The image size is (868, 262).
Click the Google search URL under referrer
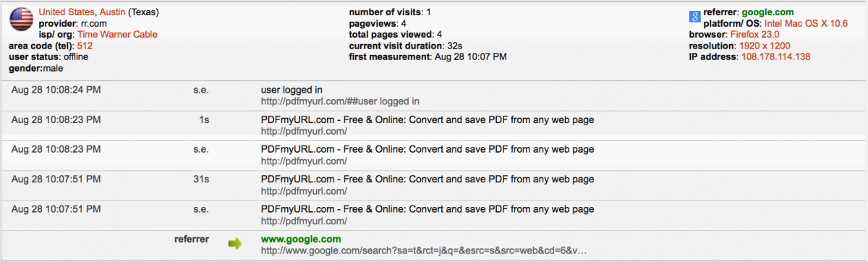[x=423, y=250]
